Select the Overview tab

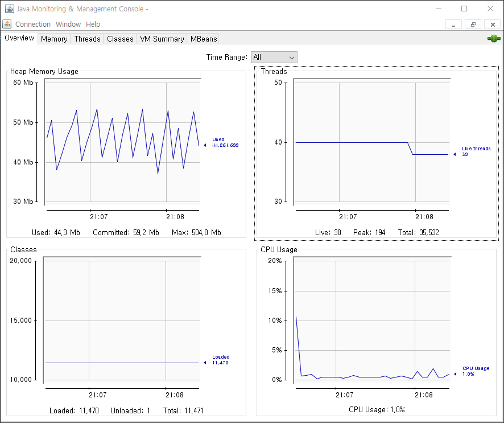19,38
